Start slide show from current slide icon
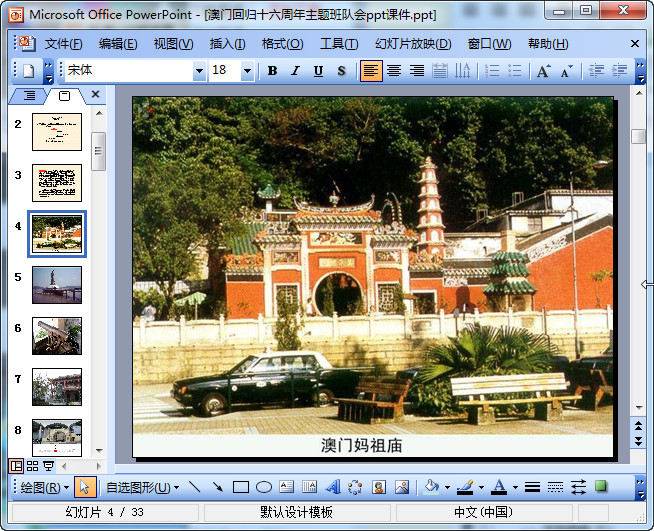 48,466
